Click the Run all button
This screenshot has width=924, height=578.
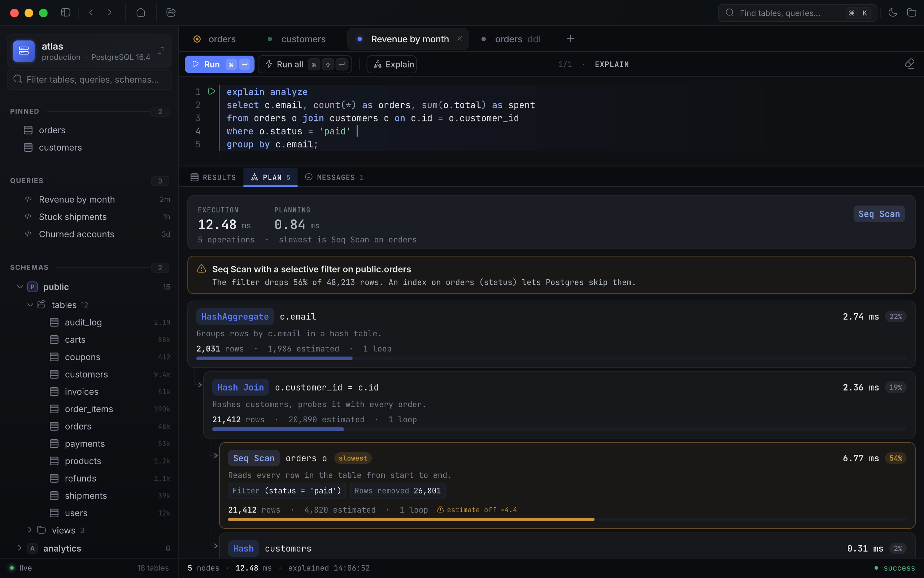305,64
